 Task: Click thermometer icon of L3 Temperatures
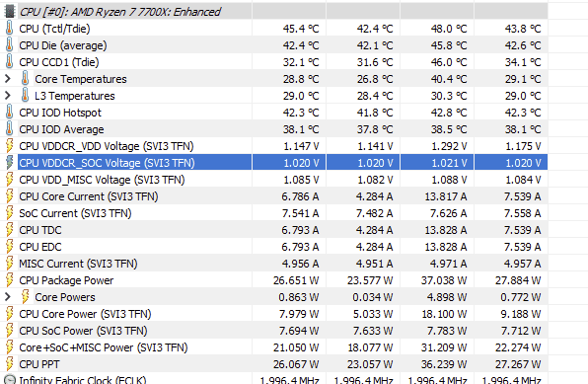25,96
